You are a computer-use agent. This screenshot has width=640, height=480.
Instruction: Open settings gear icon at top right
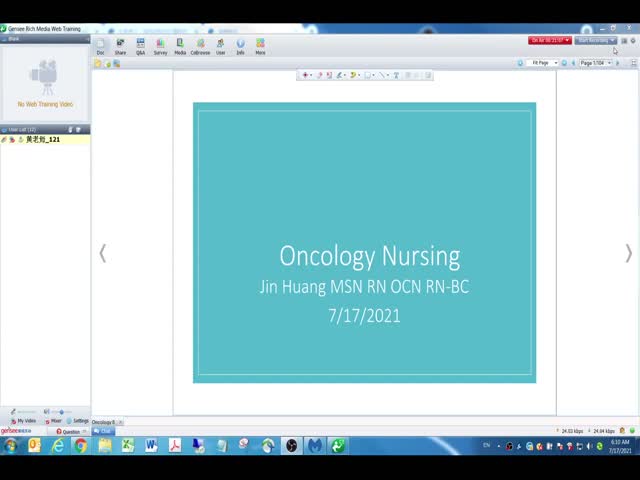(633, 40)
